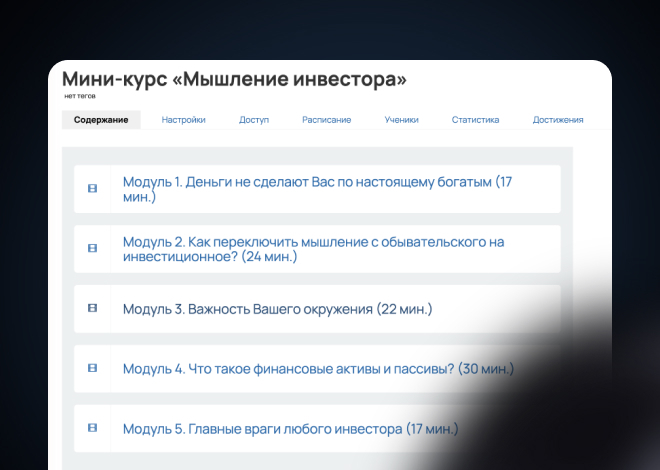Open the Настройки tab
Image resolution: width=660 pixels, height=470 pixels.
click(x=184, y=120)
